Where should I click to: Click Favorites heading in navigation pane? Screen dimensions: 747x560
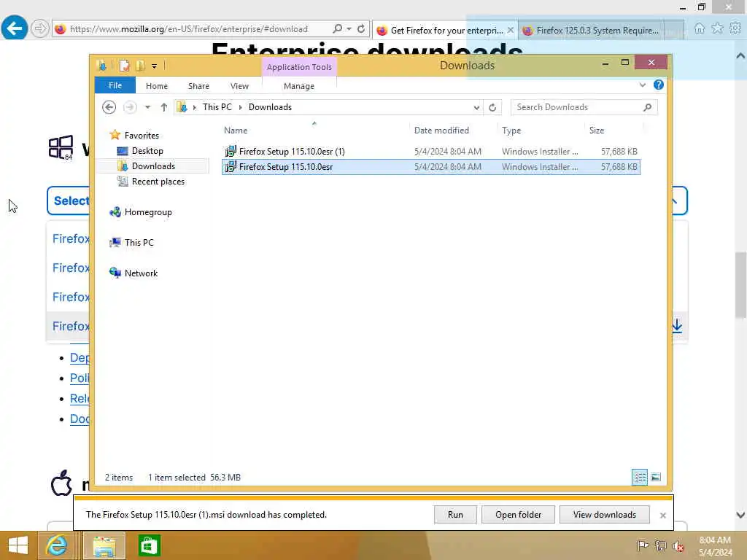pyautogui.click(x=142, y=136)
